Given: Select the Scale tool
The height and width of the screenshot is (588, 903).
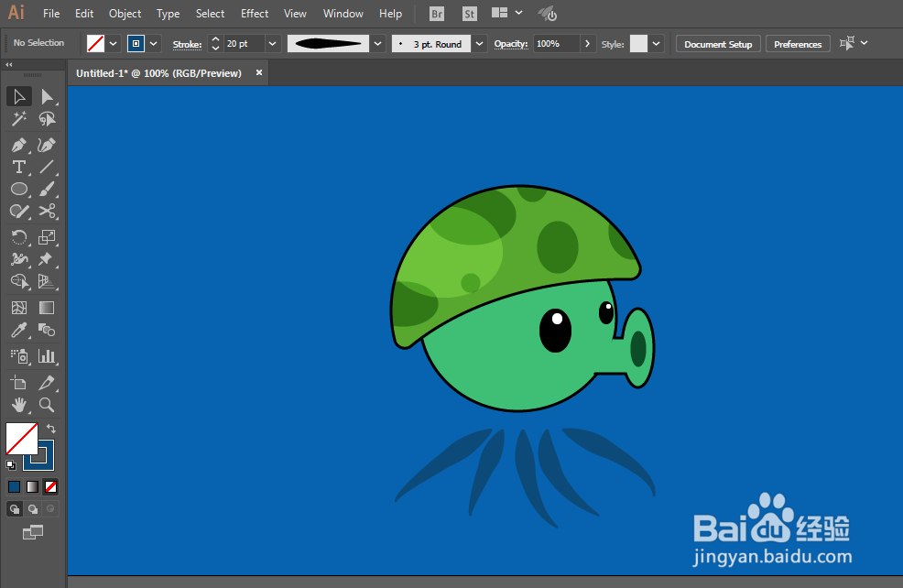Looking at the screenshot, I should 47,237.
